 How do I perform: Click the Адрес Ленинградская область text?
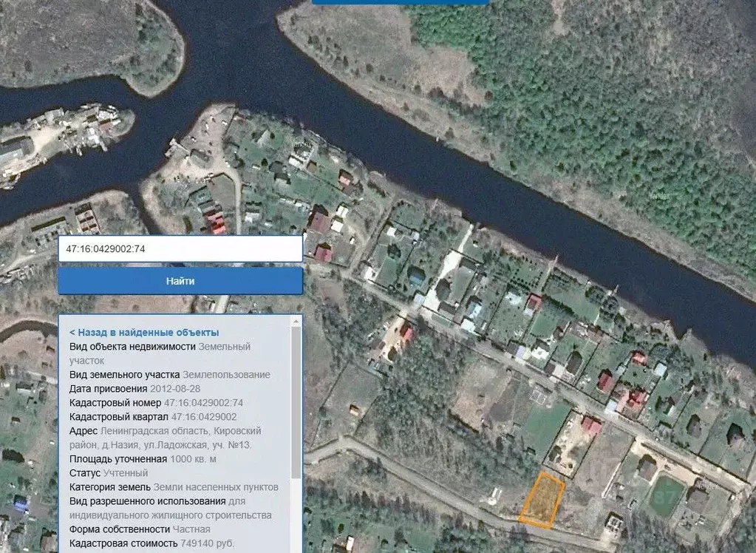pos(166,431)
